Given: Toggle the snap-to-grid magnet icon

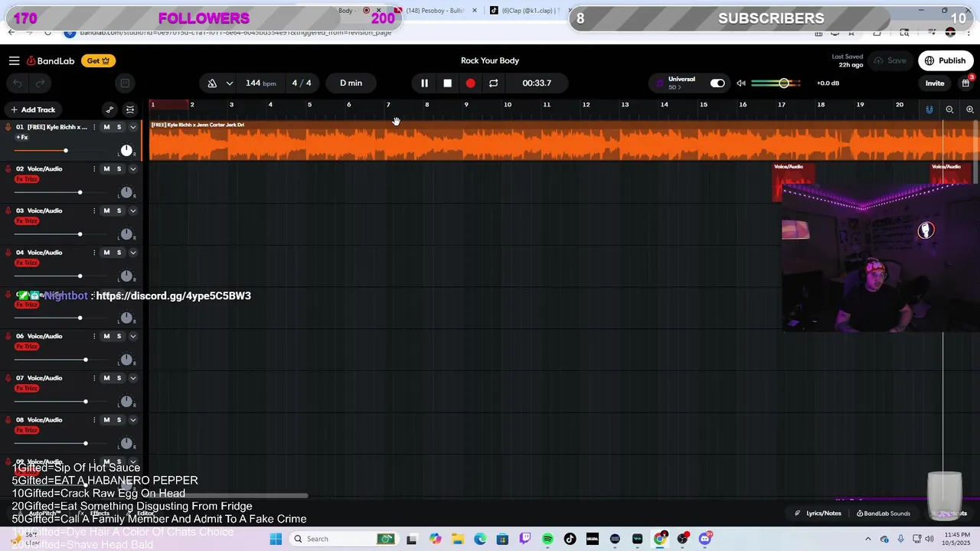Looking at the screenshot, I should (x=929, y=109).
